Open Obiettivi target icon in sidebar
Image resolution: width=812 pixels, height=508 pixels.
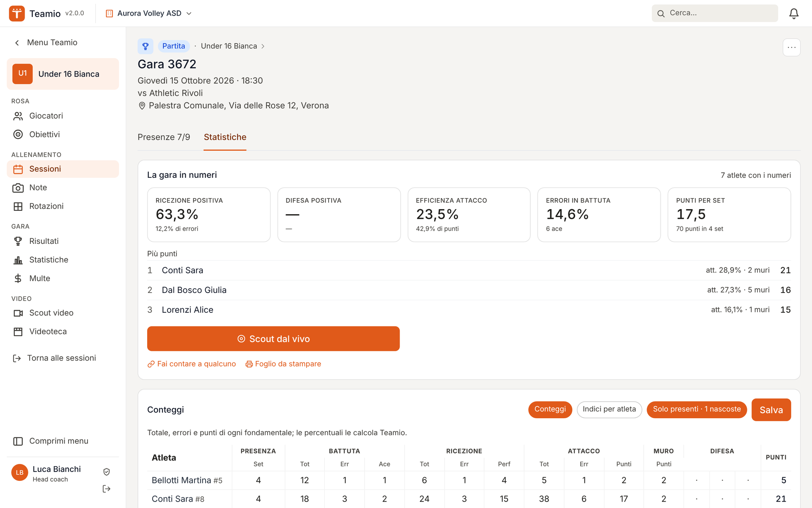point(18,135)
